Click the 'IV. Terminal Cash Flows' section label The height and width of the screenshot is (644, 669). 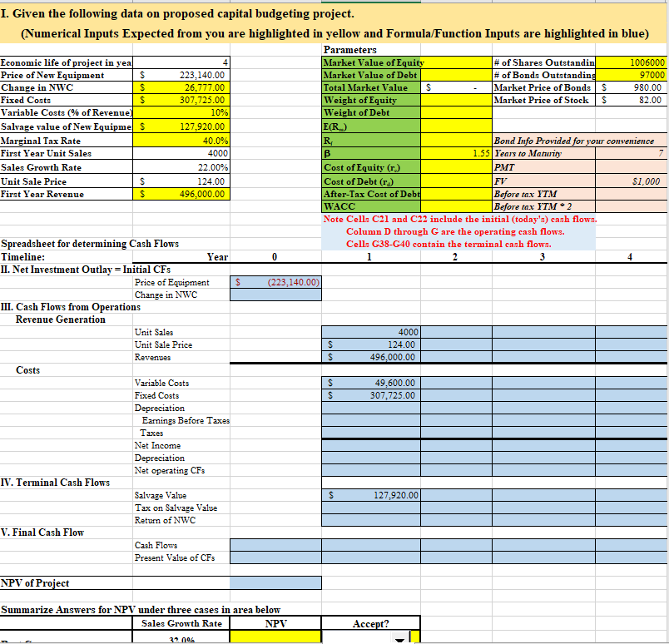click(55, 483)
